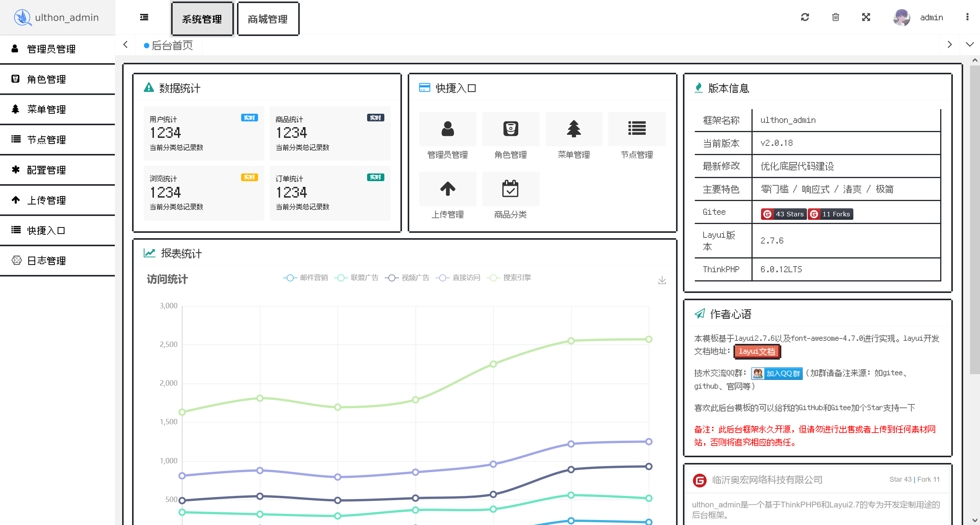This screenshot has height=525, width=980.
Task: Toggle fullscreen with the expand arrows icon
Action: 866,17
